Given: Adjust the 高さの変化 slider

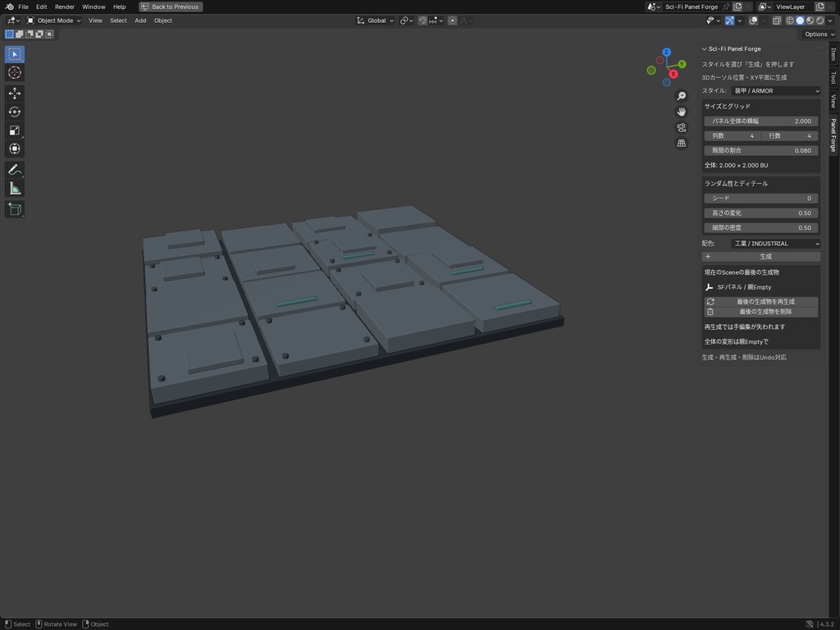Looking at the screenshot, I should coord(760,212).
